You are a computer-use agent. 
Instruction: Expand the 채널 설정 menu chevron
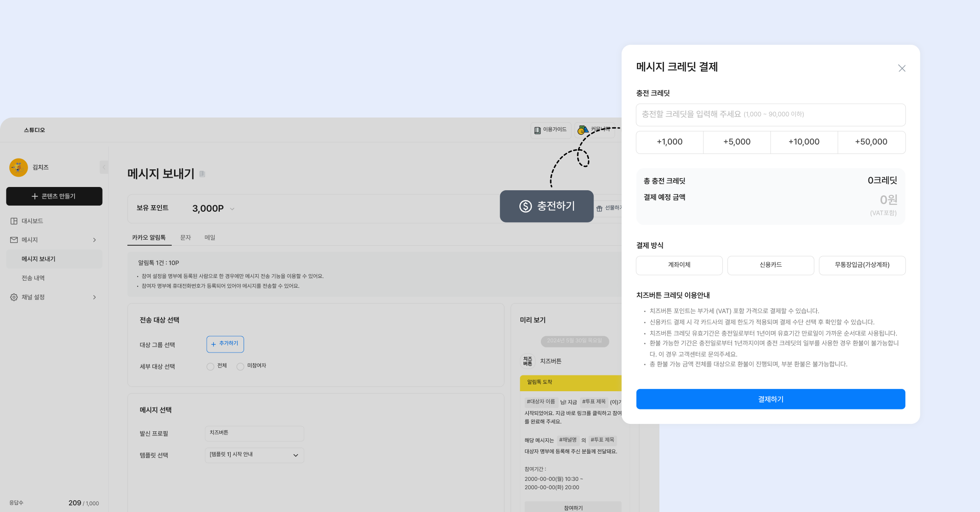pos(94,297)
